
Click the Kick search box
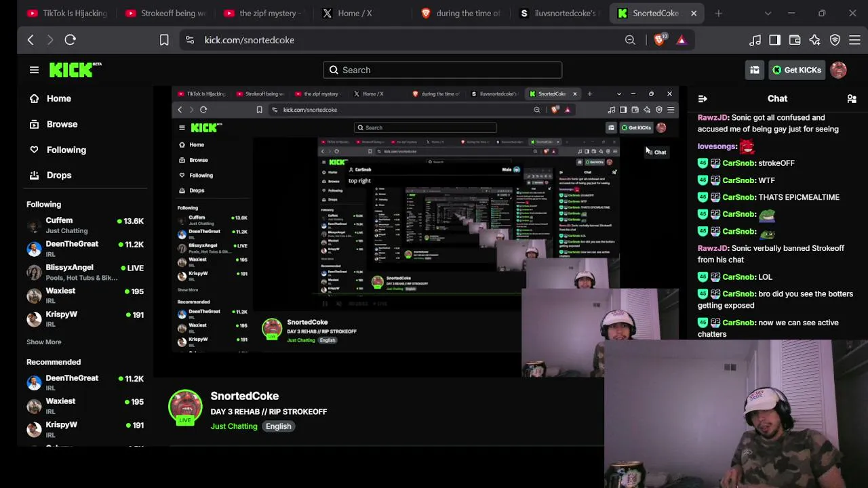coord(442,70)
